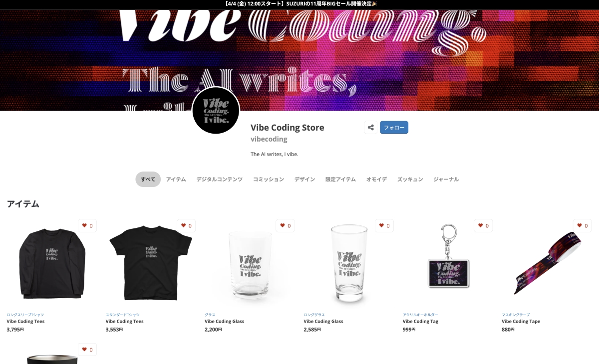Click the heart on the black tumbler item
Screen dimensions: 599x364
(87, 350)
